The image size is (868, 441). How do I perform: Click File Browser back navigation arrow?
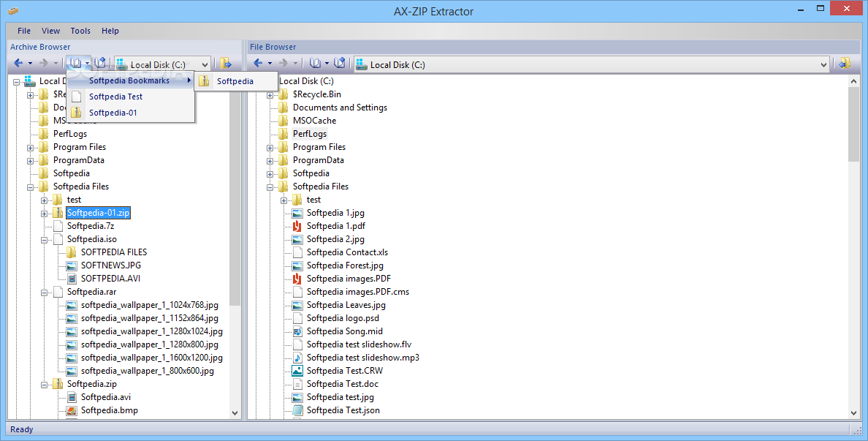[x=258, y=64]
